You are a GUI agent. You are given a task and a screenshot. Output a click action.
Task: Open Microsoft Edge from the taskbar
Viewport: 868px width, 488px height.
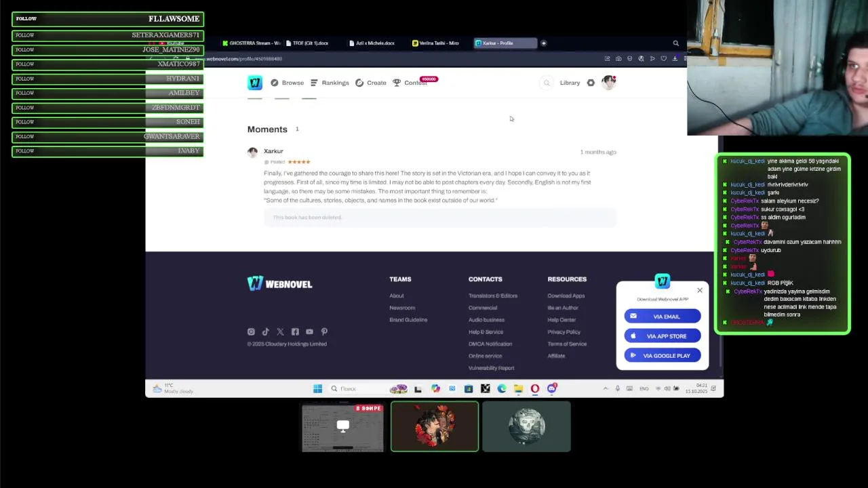[502, 388]
